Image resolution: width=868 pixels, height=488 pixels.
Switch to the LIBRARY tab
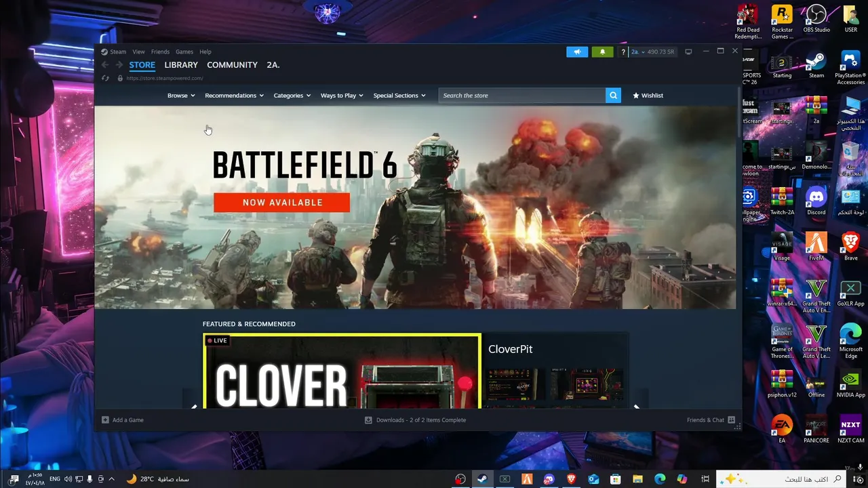(x=181, y=65)
